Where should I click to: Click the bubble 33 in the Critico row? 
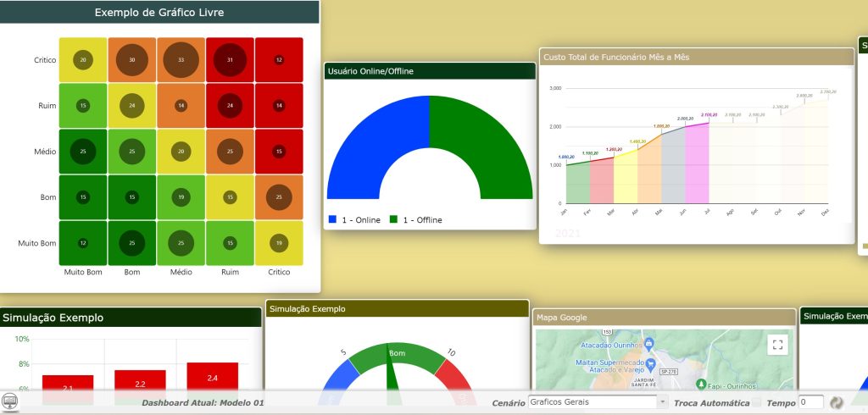(181, 60)
